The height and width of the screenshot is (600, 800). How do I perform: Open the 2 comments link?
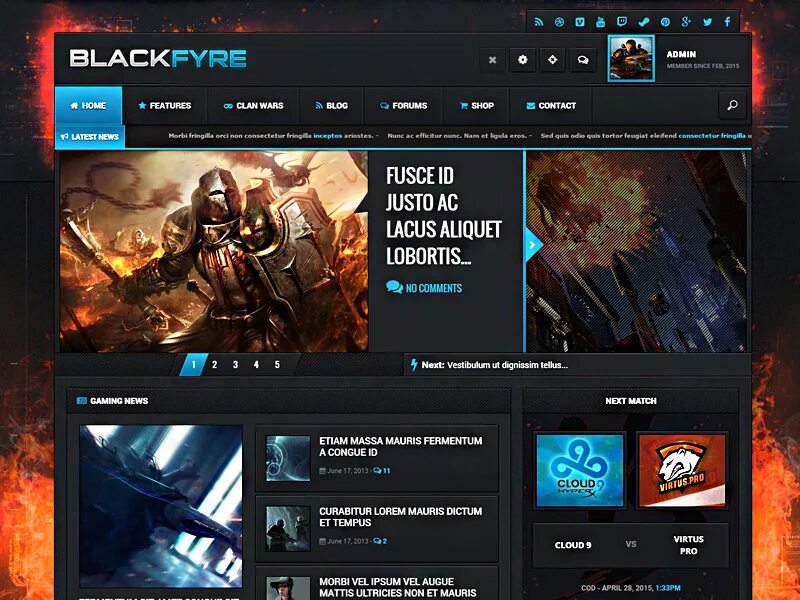[380, 541]
